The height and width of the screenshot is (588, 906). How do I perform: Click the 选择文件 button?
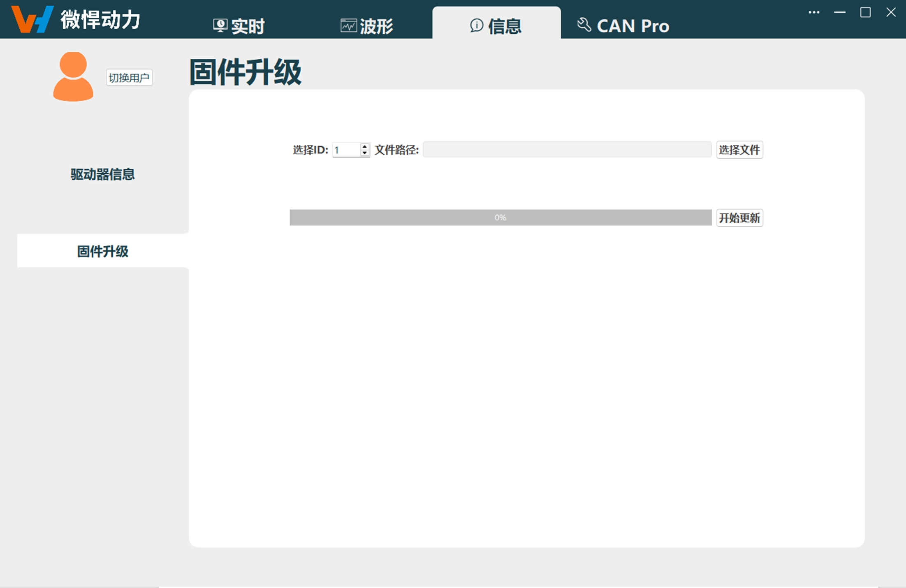tap(739, 150)
